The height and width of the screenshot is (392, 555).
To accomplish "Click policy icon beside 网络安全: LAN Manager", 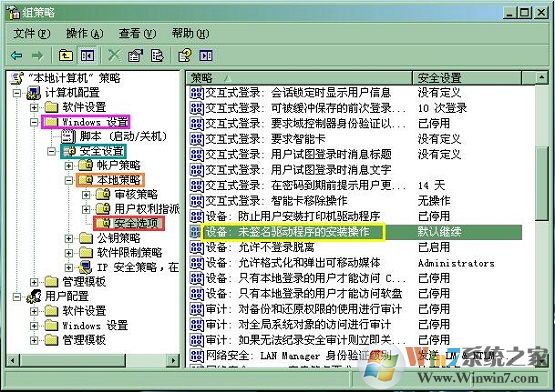I will pyautogui.click(x=196, y=355).
